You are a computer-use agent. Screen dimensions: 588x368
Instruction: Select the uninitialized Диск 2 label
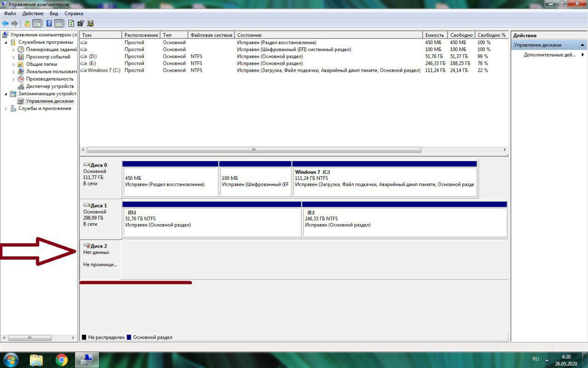pyautogui.click(x=99, y=246)
